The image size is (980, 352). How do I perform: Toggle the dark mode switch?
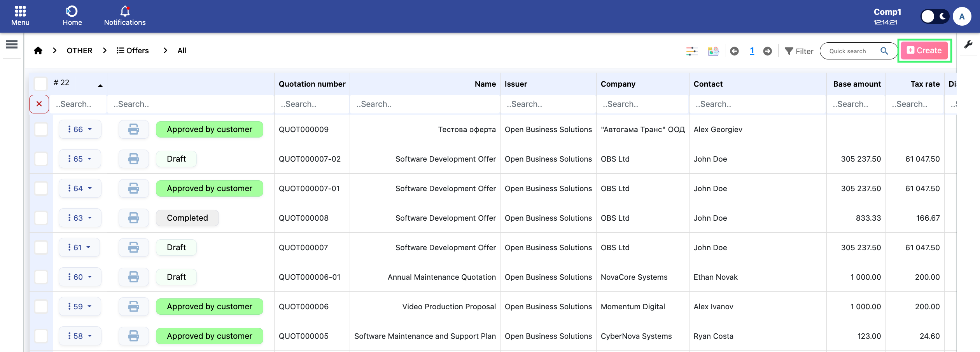coord(934,17)
